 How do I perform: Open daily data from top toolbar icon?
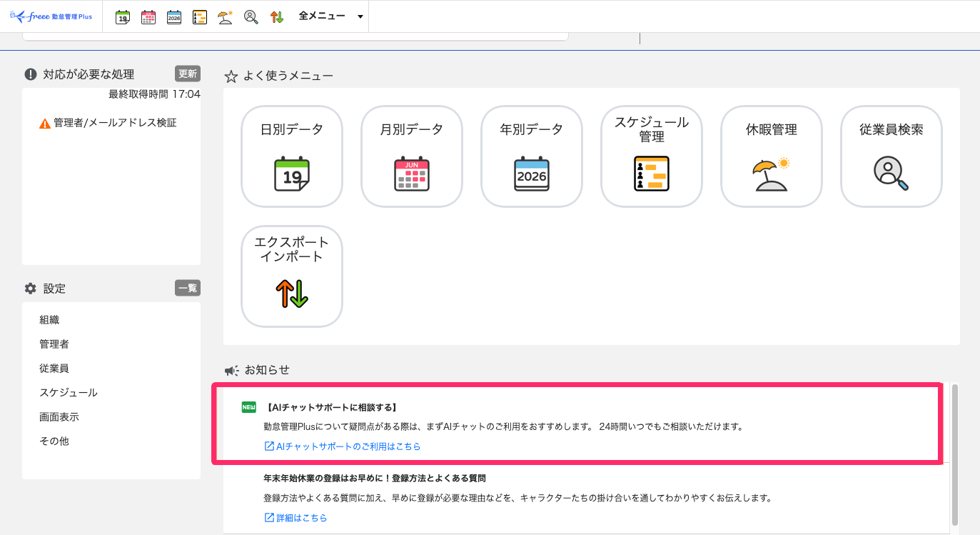[123, 17]
